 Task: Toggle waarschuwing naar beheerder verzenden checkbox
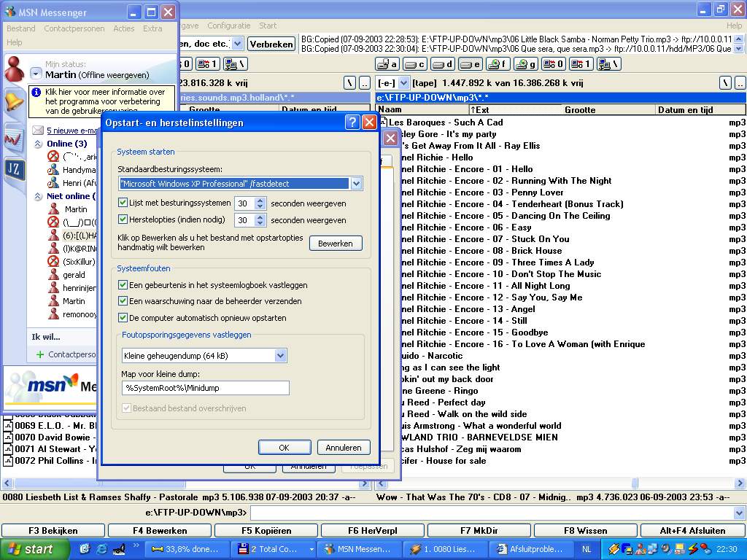(x=123, y=301)
